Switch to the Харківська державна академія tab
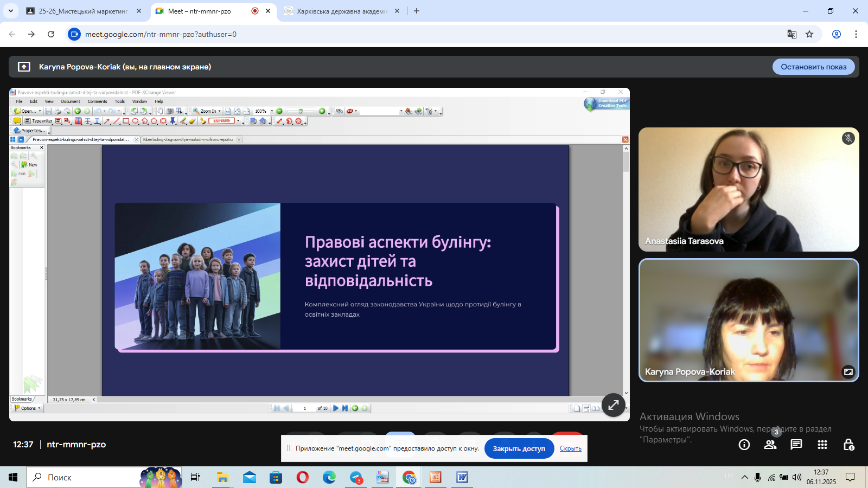Viewport: 868px width, 488px height. click(x=342, y=11)
